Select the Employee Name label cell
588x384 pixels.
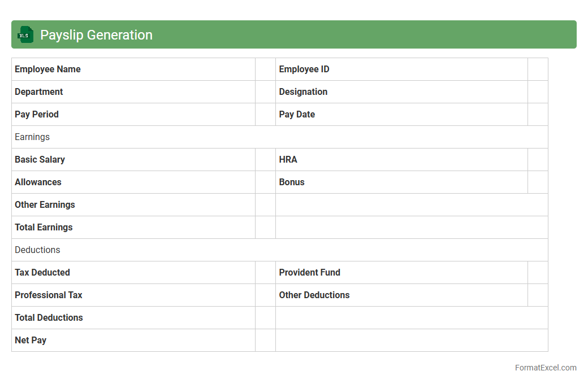pos(133,69)
